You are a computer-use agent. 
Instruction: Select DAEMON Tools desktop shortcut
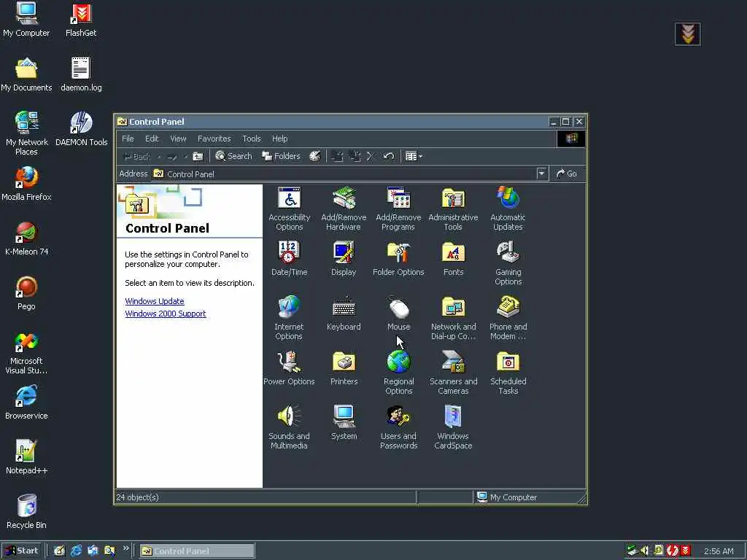81,129
